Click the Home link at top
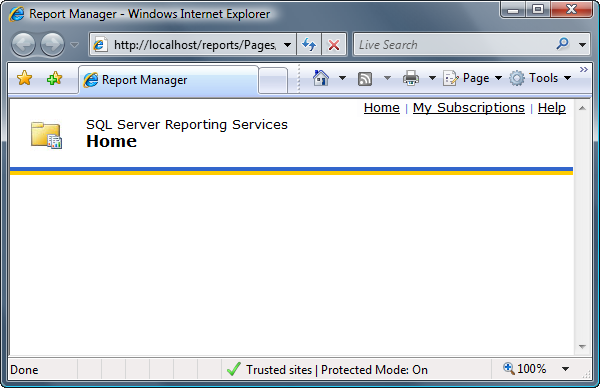The width and height of the screenshot is (600, 388). 382,108
